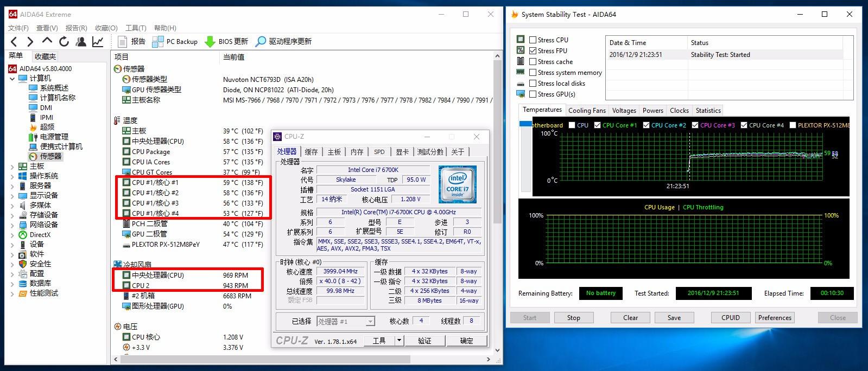Click the AIDA64 v5.80.4000 root node

(x=46, y=68)
